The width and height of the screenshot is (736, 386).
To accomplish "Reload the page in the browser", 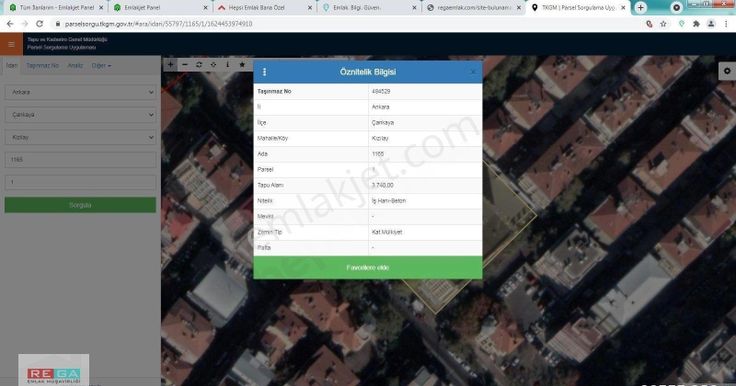I will click(x=39, y=23).
